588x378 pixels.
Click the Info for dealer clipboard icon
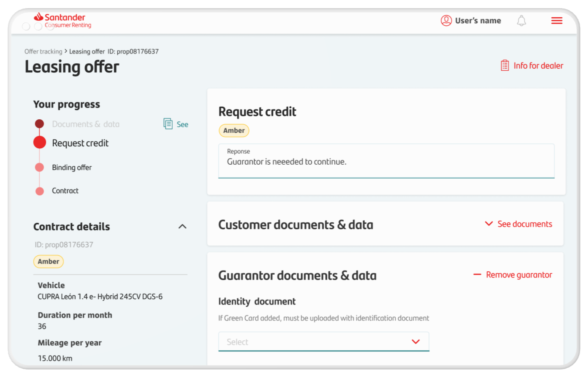[x=505, y=65]
